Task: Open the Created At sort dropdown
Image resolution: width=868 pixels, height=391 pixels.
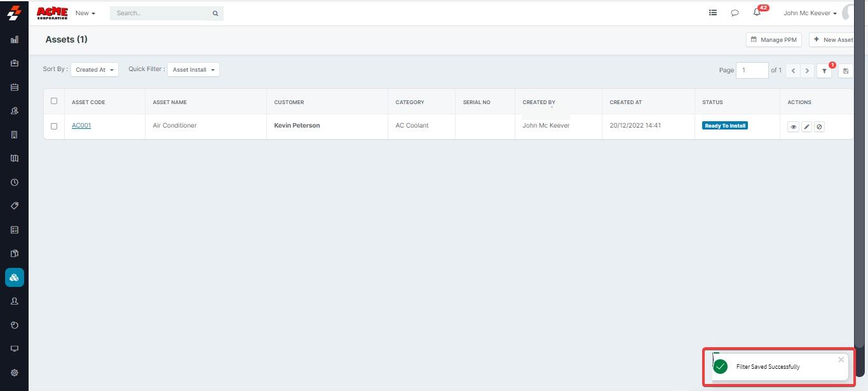Action: pos(95,70)
